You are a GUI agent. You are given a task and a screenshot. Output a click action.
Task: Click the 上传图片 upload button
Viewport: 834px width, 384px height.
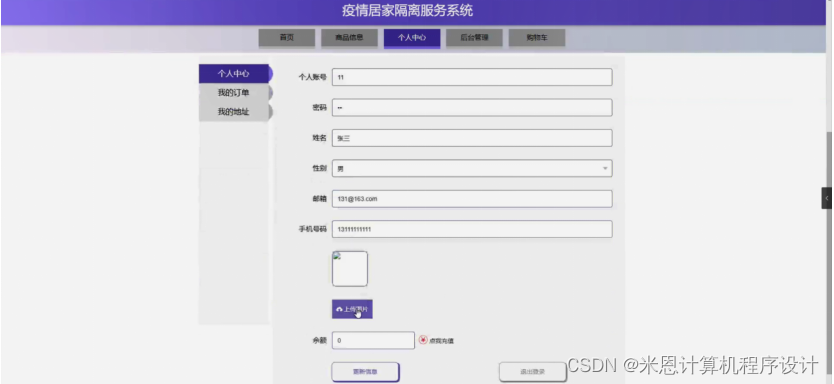tap(352, 309)
